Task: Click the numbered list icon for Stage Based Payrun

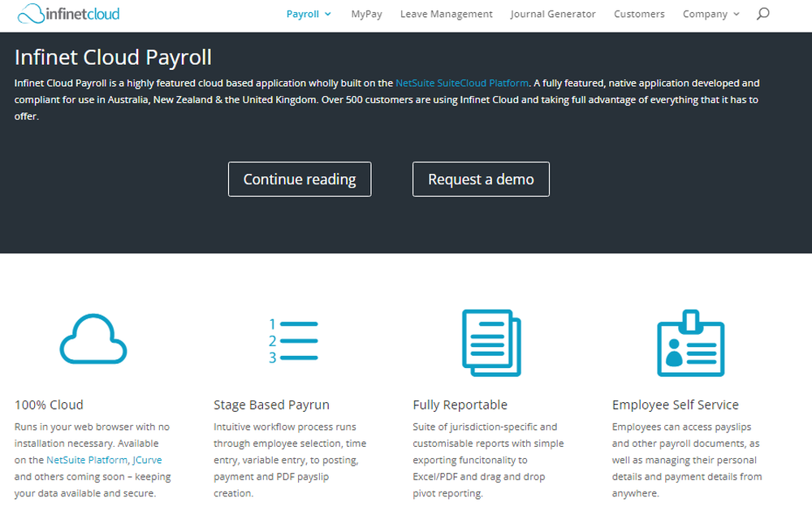Action: click(x=292, y=340)
